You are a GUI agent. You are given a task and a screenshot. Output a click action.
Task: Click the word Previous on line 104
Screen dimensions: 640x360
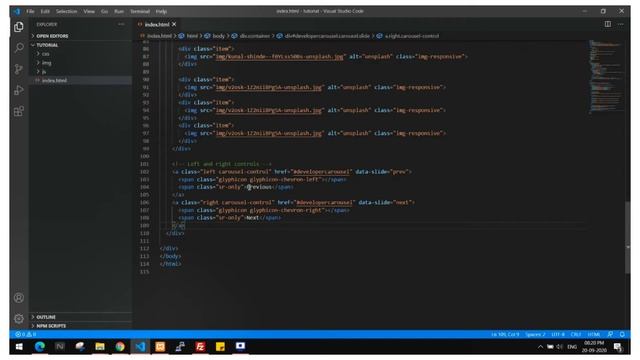coord(260,187)
